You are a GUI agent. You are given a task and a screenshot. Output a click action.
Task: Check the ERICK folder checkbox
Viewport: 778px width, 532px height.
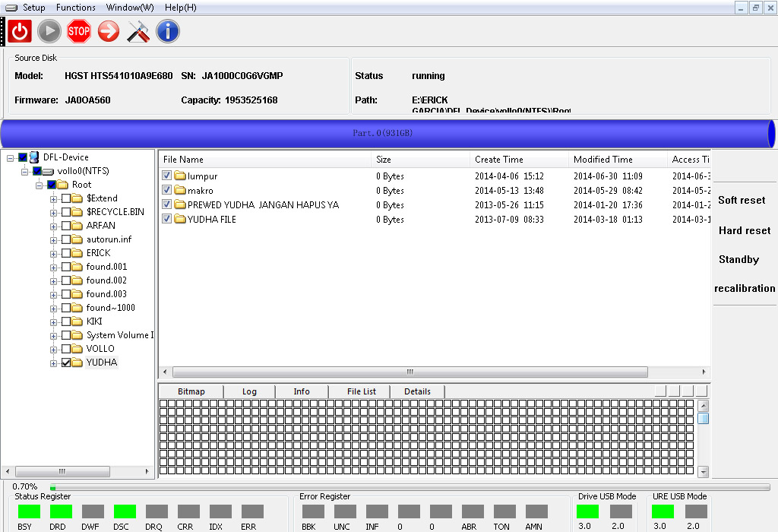tap(66, 253)
